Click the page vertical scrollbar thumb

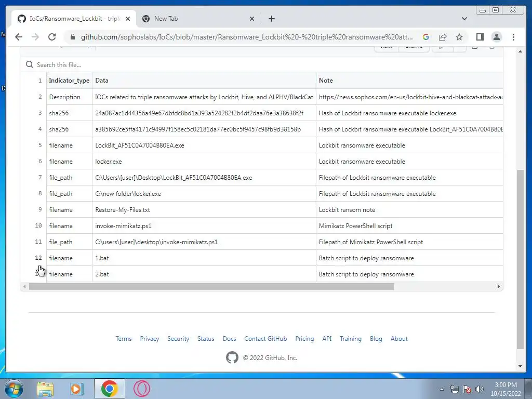coord(520,259)
